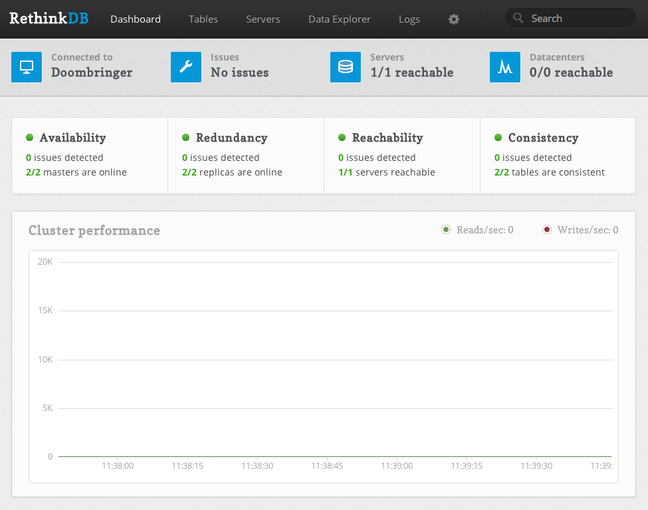Focus the Search input field
This screenshot has width=648, height=510.
[x=570, y=18]
